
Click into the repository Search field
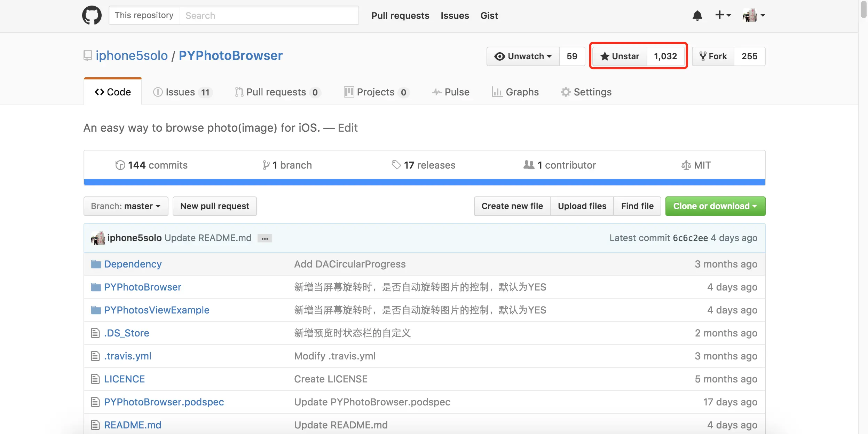pos(269,16)
